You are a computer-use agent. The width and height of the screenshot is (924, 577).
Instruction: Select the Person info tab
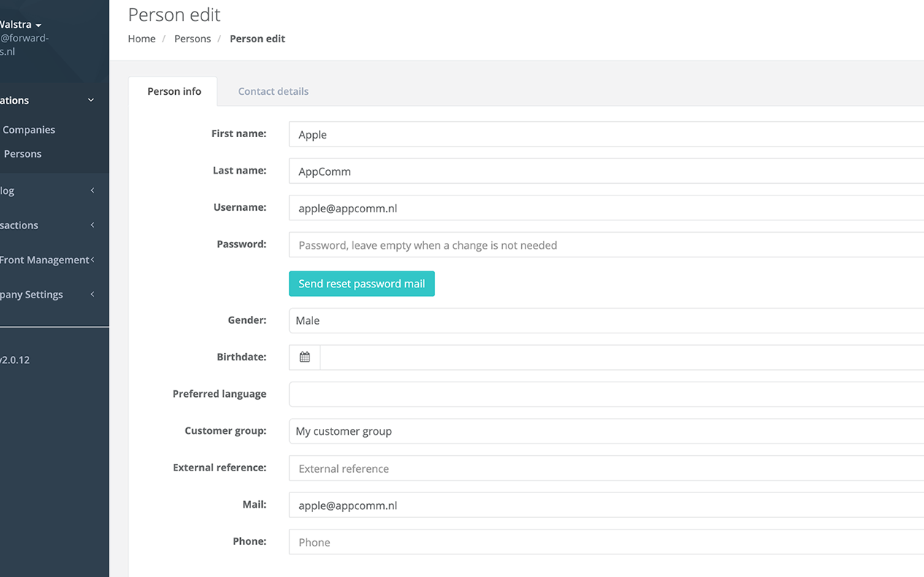click(174, 91)
